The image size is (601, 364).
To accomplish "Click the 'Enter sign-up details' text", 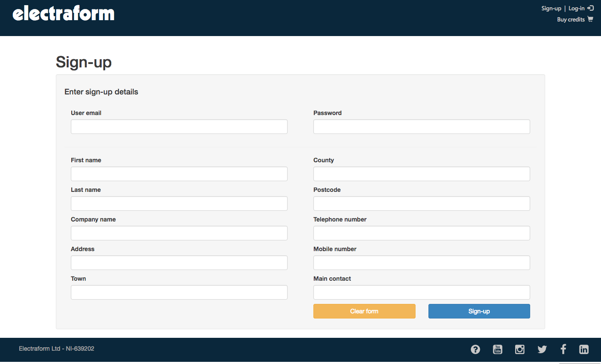I will coord(101,92).
